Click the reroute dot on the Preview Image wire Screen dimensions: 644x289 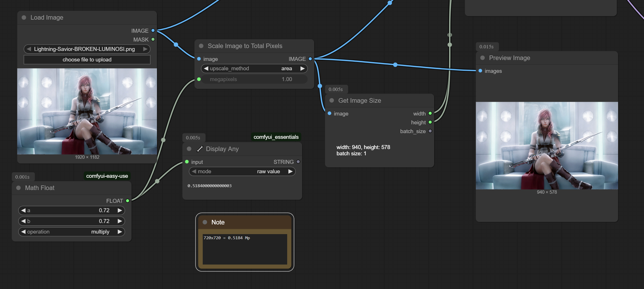tap(395, 65)
